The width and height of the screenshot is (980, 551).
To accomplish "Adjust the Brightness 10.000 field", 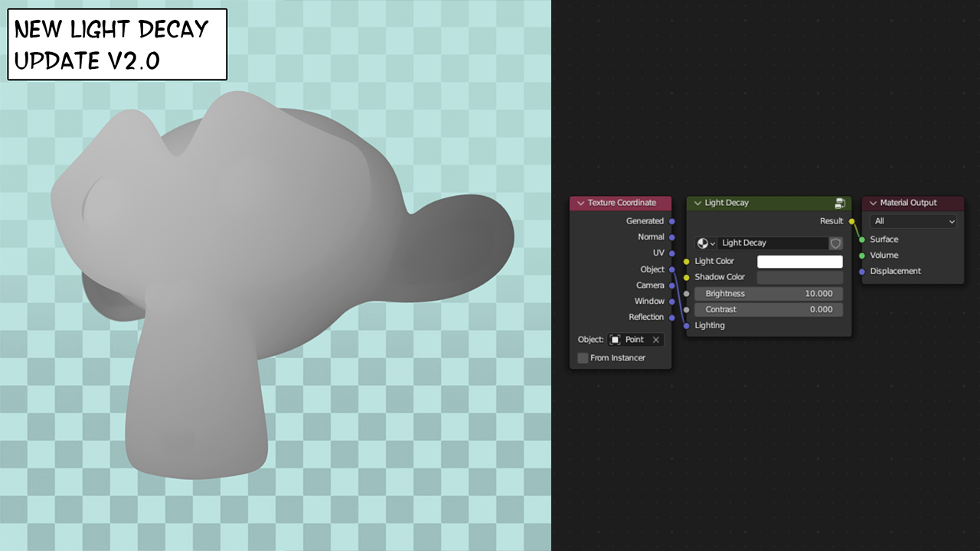I will [769, 294].
